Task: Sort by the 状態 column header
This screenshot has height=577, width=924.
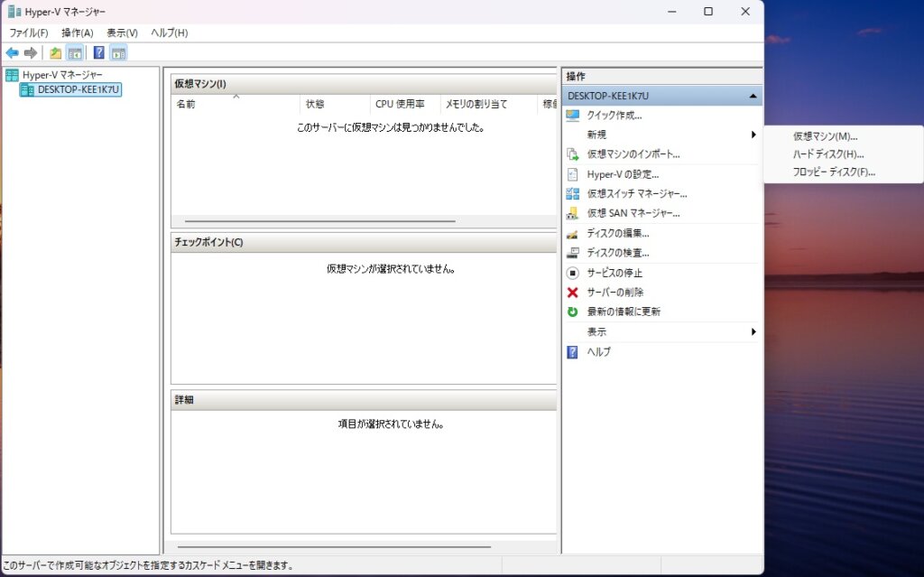Action: pyautogui.click(x=335, y=104)
